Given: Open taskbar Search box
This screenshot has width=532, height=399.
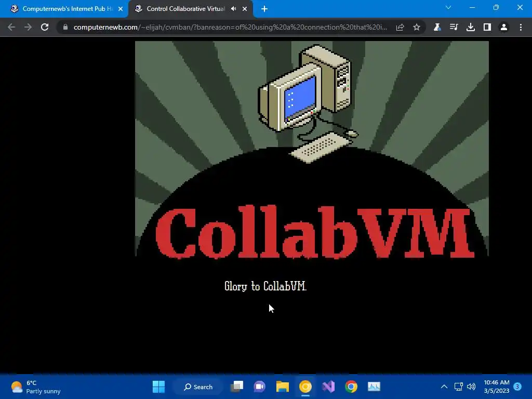Looking at the screenshot, I should point(198,387).
